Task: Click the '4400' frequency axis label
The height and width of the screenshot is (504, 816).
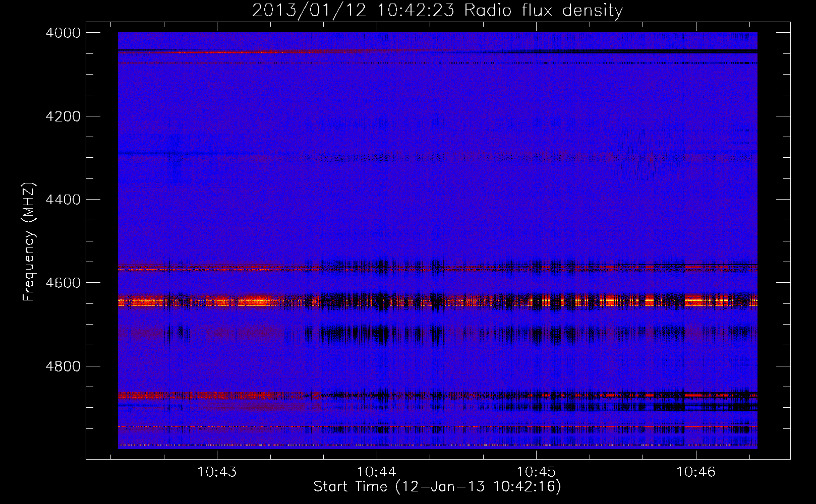Action: (x=63, y=200)
